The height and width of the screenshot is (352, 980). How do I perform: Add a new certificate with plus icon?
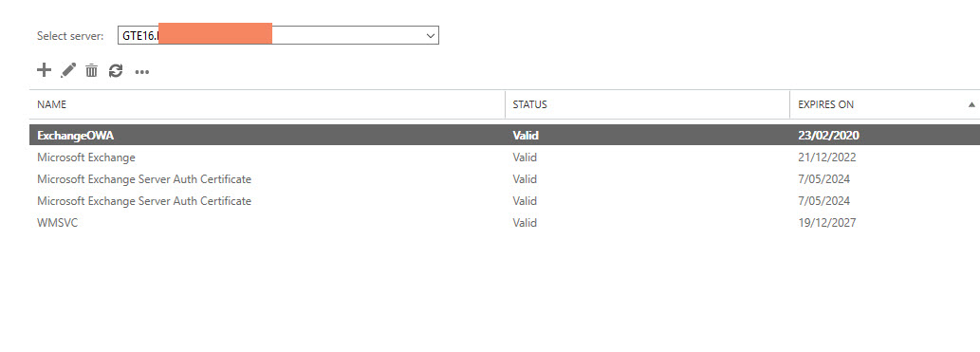point(44,70)
